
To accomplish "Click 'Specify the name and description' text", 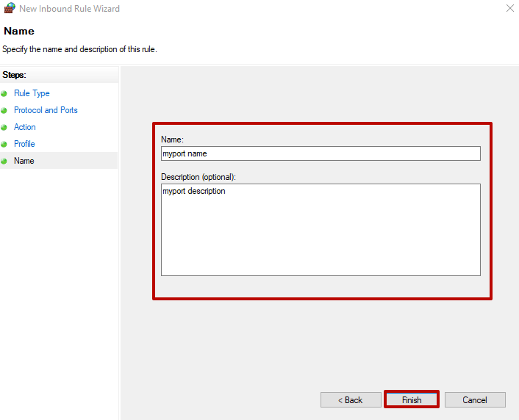I will click(79, 49).
